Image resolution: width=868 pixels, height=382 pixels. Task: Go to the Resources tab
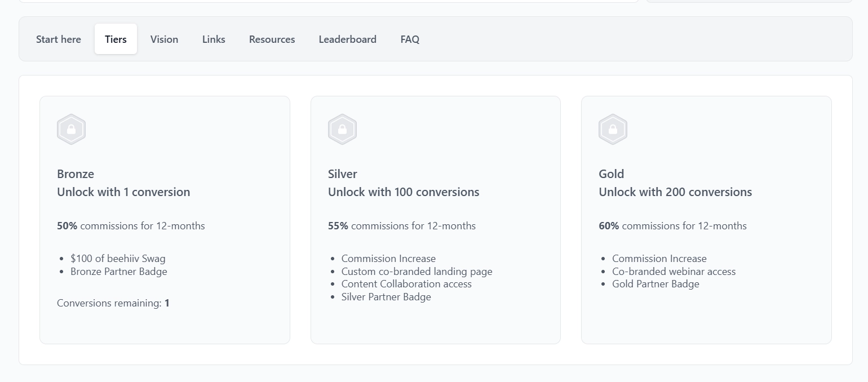272,39
